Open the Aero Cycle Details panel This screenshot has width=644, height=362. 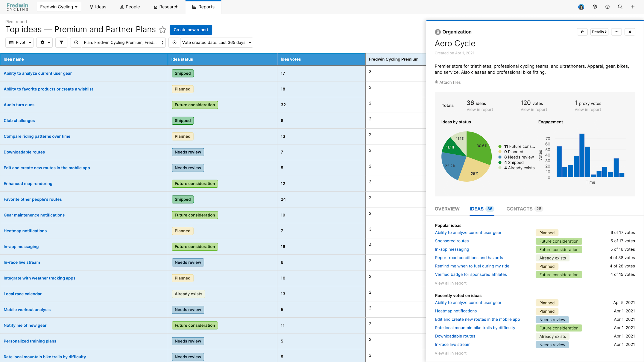[x=599, y=32]
